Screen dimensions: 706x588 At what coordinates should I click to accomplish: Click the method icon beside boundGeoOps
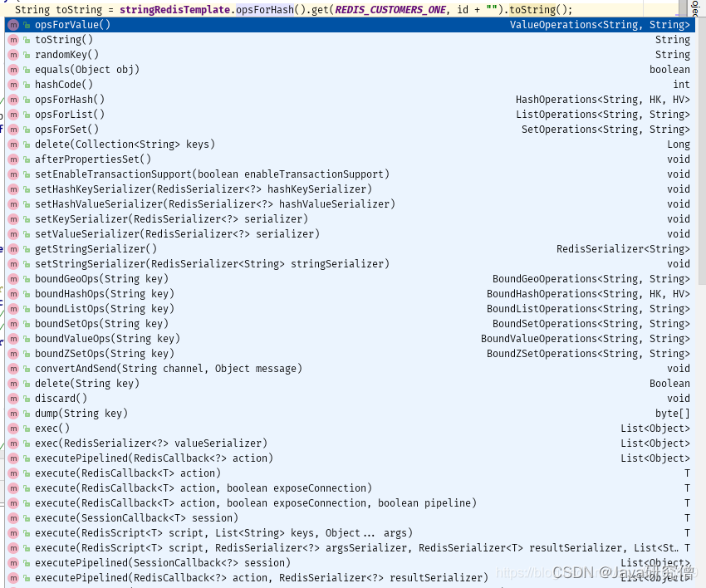pyautogui.click(x=13, y=279)
